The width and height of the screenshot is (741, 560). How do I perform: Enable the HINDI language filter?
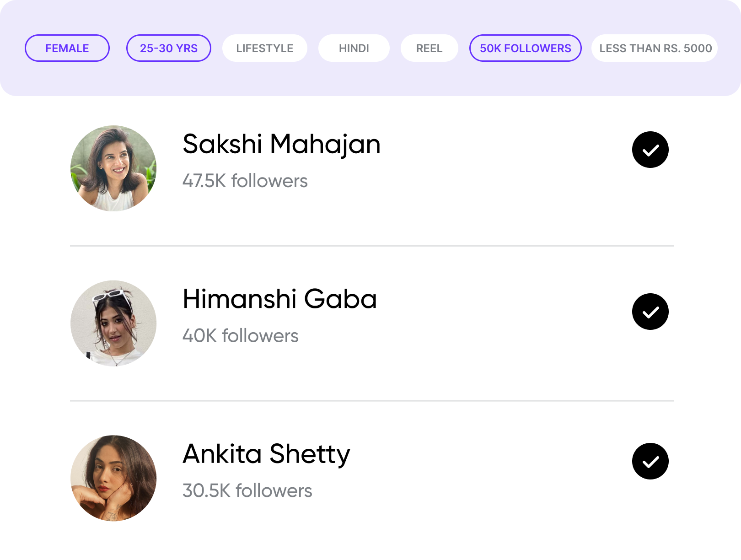point(354,48)
